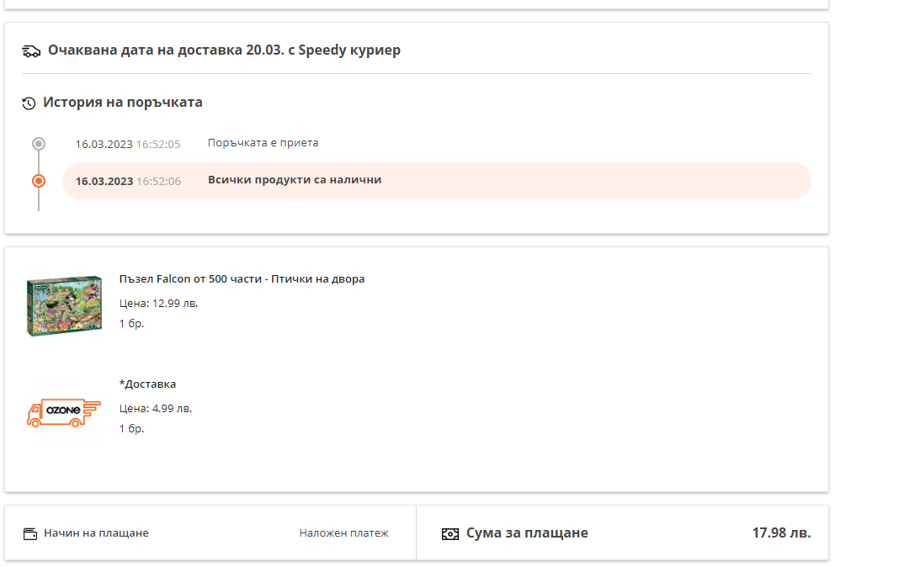The image size is (899, 588).
Task: Click the История на поръчката heading
Action: [x=123, y=103]
